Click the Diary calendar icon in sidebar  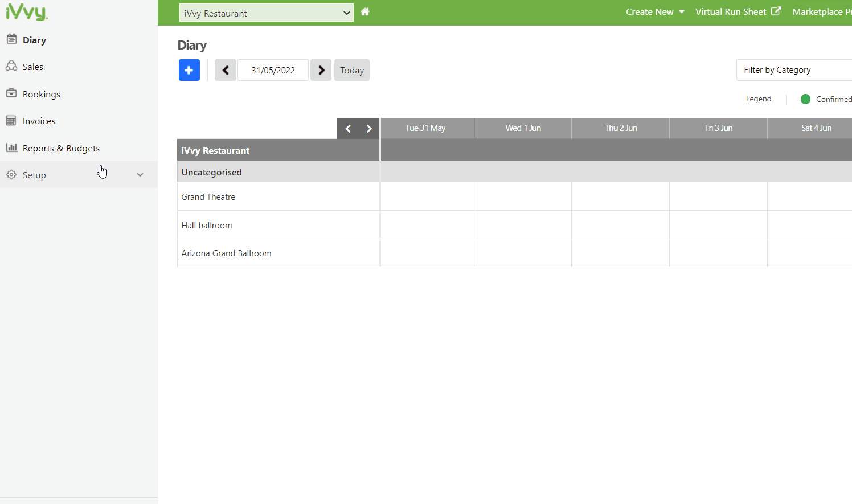[11, 39]
